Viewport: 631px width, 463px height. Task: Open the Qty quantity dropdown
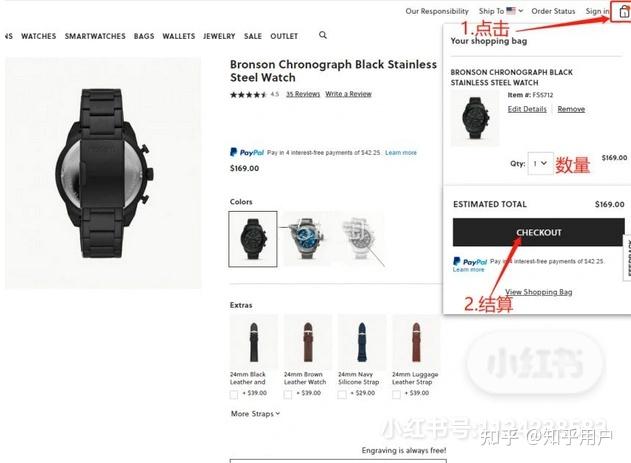tap(540, 163)
